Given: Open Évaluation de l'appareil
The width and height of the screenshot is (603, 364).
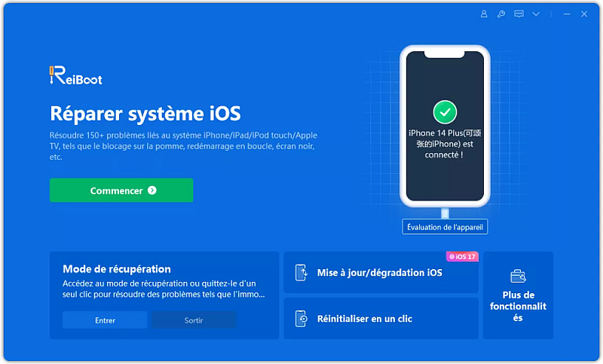Looking at the screenshot, I should (x=445, y=227).
